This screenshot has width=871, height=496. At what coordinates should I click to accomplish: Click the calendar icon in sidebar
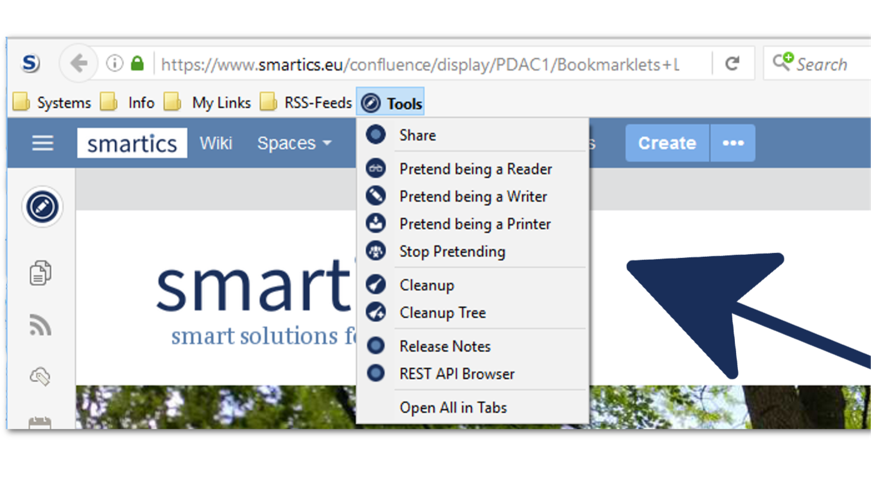40,423
